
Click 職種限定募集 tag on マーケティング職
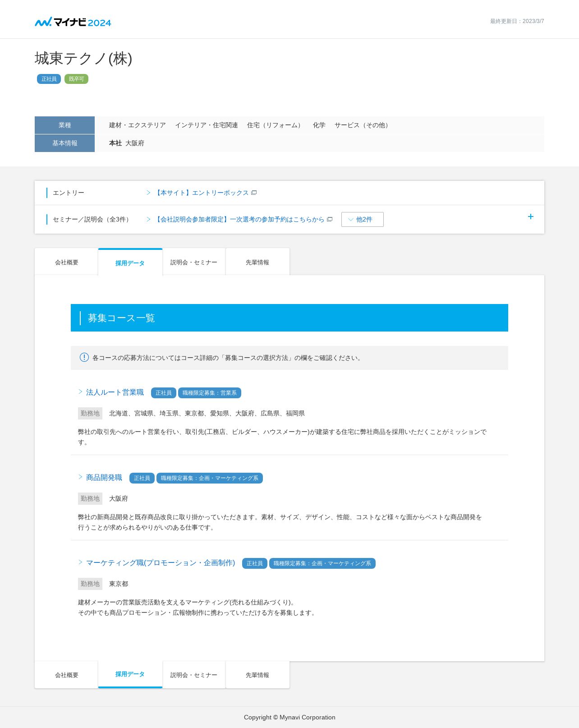point(322,563)
